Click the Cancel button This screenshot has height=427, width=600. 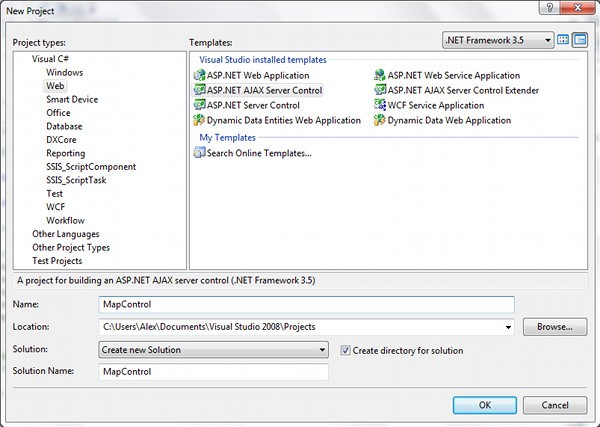555,405
